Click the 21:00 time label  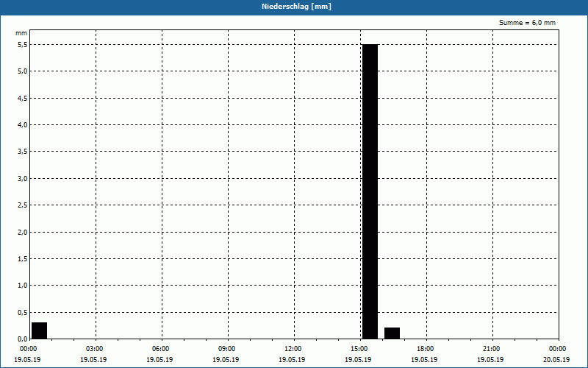coord(491,349)
